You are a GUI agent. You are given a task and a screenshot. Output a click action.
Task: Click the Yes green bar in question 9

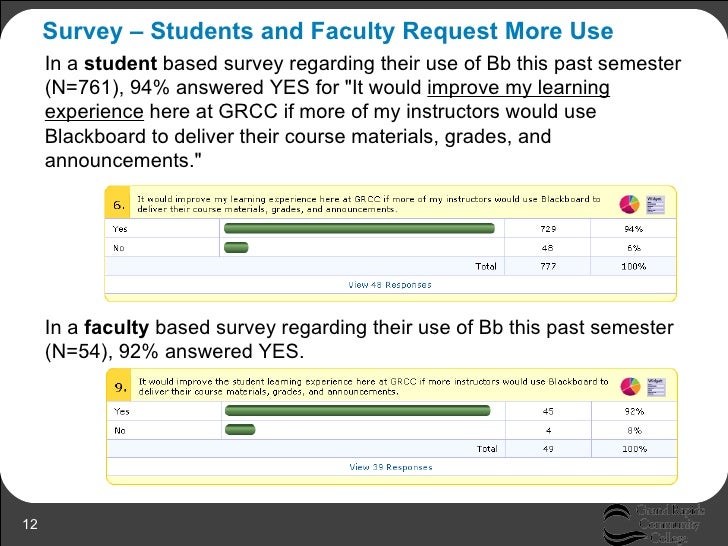(358, 411)
